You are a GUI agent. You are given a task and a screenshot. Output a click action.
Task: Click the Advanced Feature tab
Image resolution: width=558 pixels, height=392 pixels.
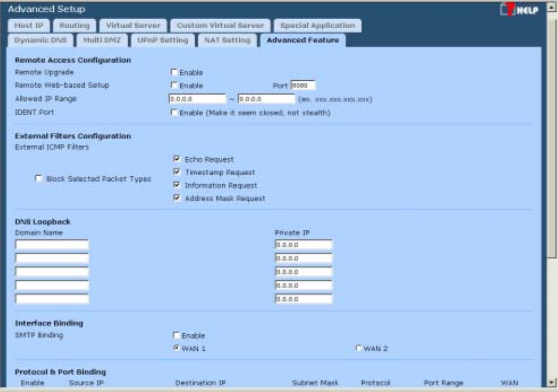(303, 40)
